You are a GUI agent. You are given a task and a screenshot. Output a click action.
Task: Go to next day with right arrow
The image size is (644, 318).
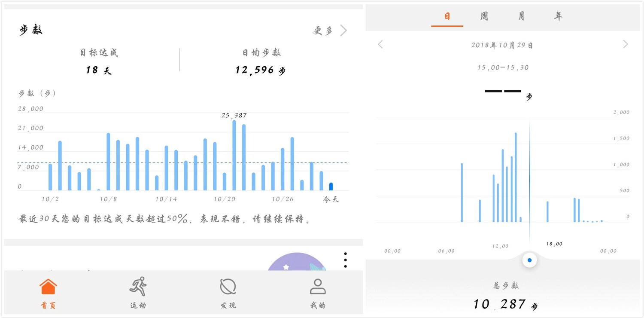(625, 45)
